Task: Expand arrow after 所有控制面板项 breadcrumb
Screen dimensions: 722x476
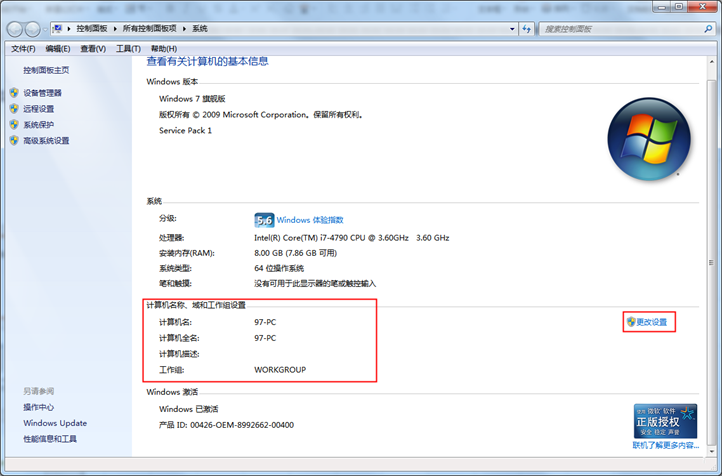Action: click(x=184, y=29)
